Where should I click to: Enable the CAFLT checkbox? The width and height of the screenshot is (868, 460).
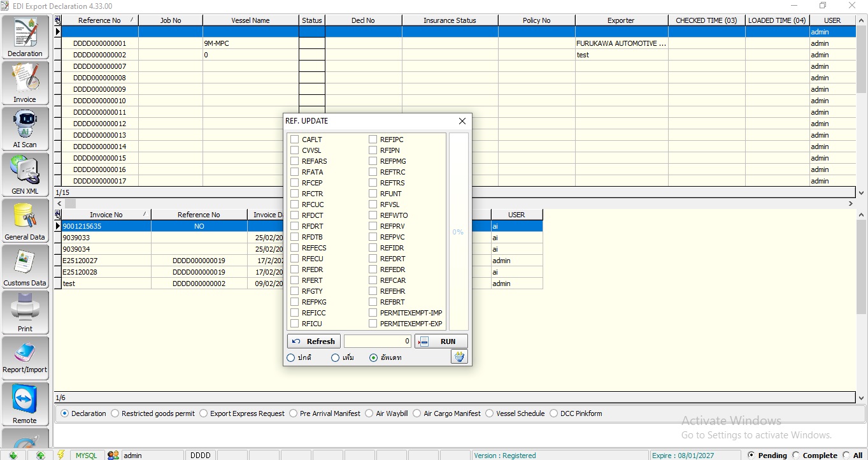pos(295,140)
